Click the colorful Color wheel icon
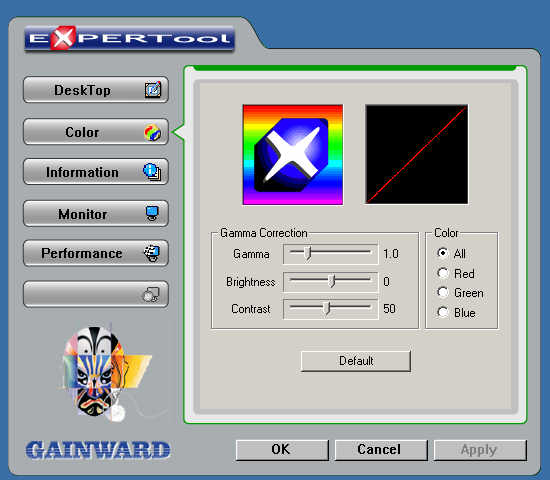This screenshot has width=550, height=480. (153, 132)
